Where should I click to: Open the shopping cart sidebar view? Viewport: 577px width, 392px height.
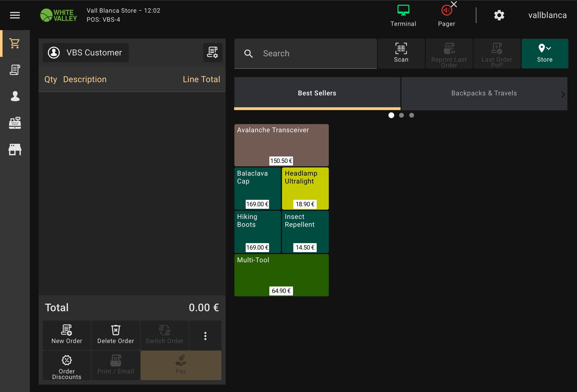pos(15,43)
